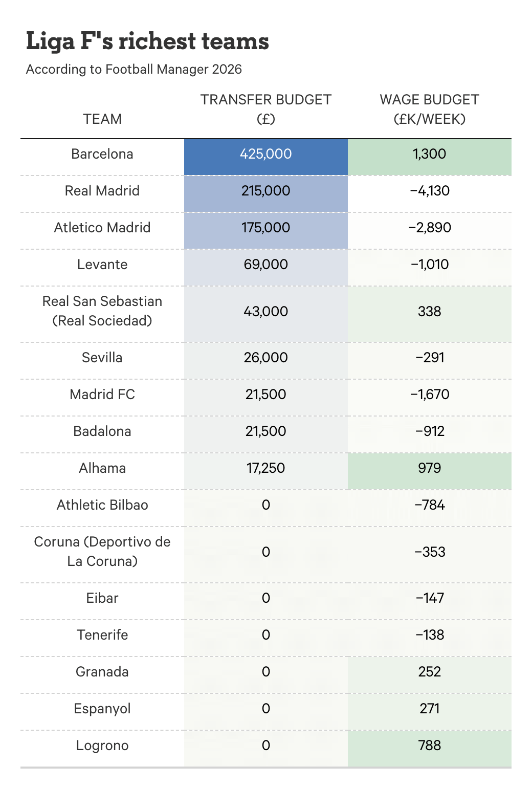This screenshot has height=787, width=532.
Task: Click the Real Madrid team name
Action: [x=102, y=191]
